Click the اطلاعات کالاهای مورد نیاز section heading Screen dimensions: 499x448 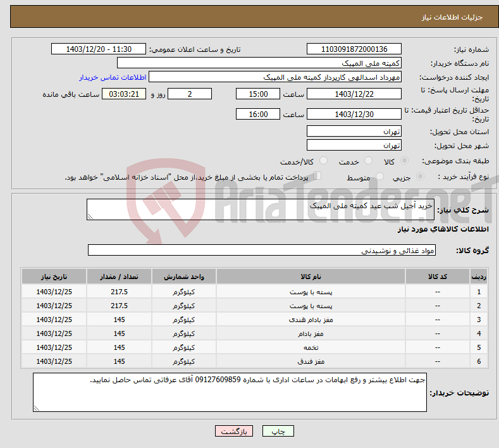[443, 229]
